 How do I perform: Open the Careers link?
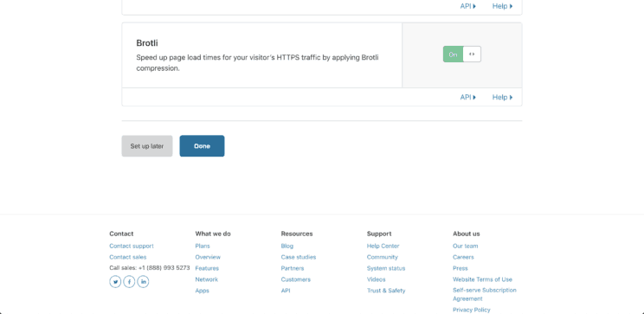pos(463,257)
